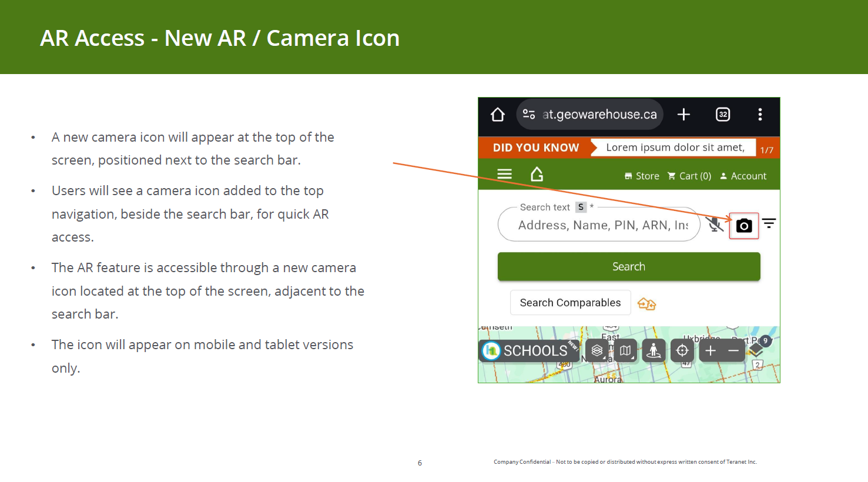Open the Store link
This screenshot has height=482, width=868.
pos(642,176)
